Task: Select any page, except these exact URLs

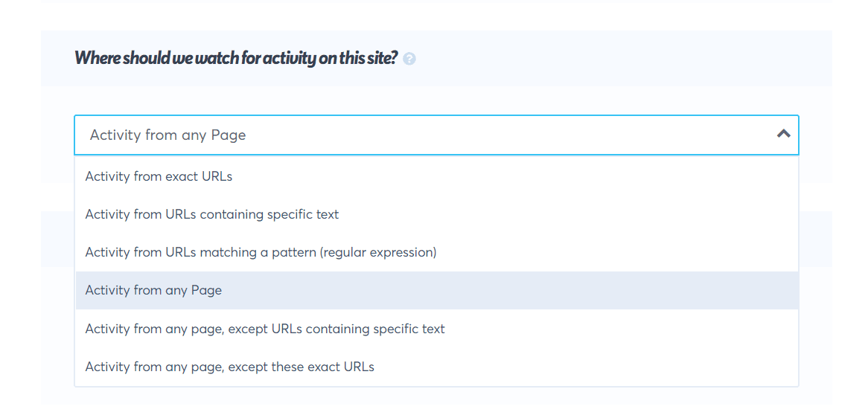Action: click(x=229, y=367)
